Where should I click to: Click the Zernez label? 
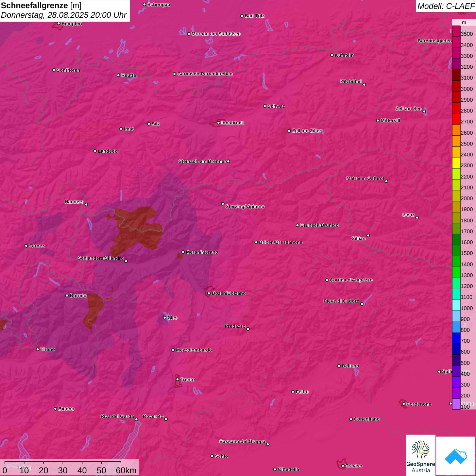(x=37, y=246)
